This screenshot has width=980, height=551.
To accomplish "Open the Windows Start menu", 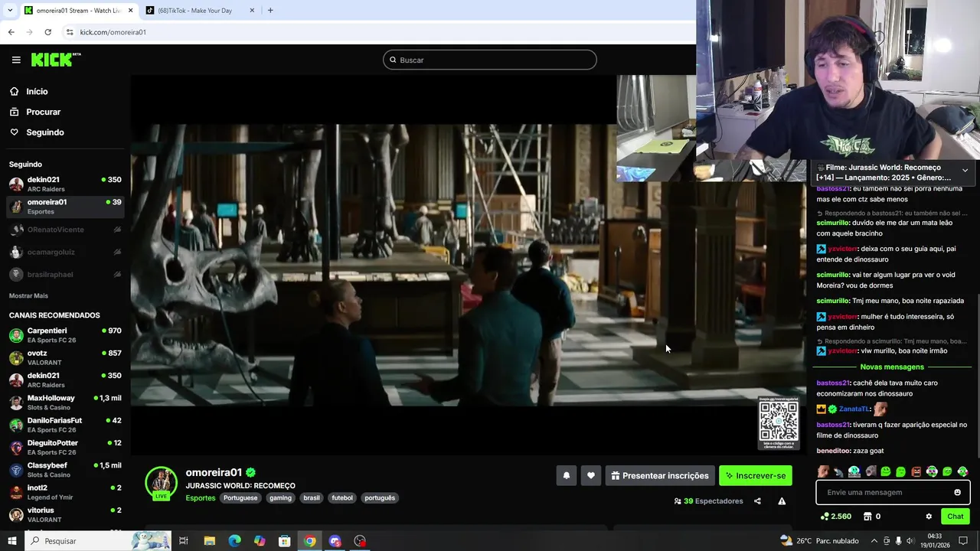I will pos(12,541).
